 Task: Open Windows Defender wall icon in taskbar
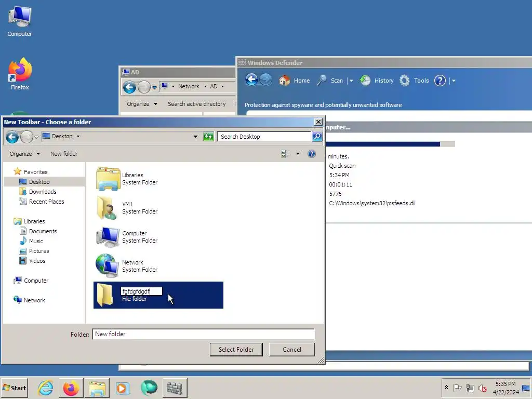(x=175, y=388)
